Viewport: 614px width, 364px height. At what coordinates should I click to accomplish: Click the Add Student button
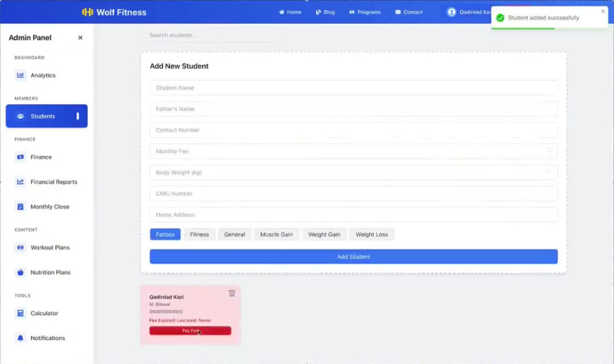354,257
